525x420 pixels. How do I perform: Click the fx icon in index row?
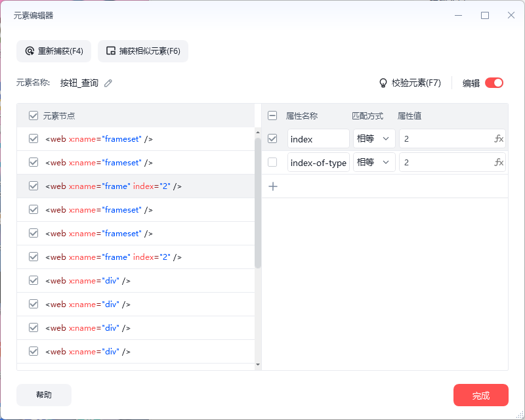pos(499,139)
